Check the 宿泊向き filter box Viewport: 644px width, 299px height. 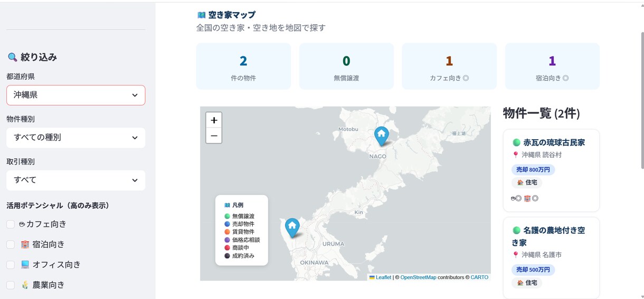[11, 245]
